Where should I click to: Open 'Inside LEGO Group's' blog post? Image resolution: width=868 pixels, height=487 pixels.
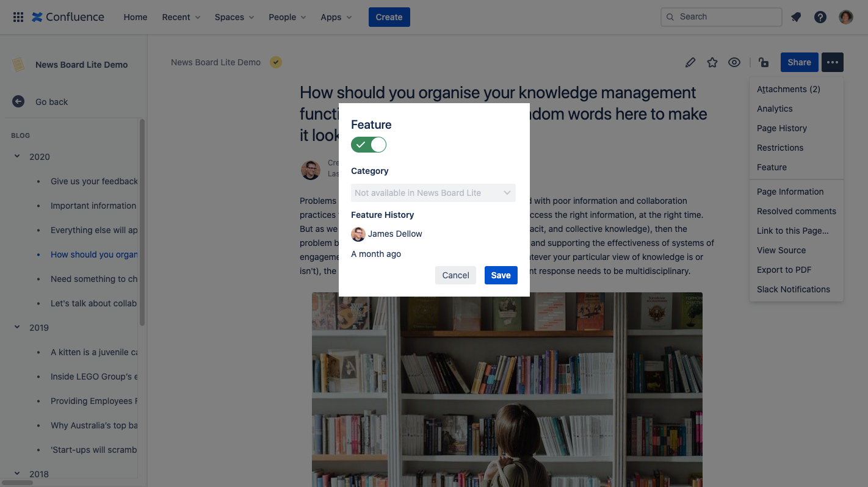tap(94, 377)
